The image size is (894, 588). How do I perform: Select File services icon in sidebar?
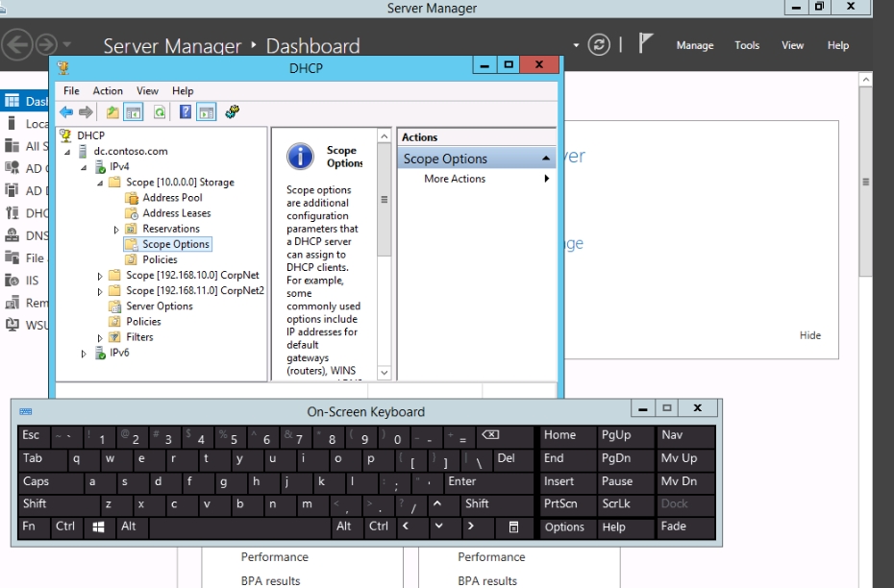pyautogui.click(x=12, y=257)
